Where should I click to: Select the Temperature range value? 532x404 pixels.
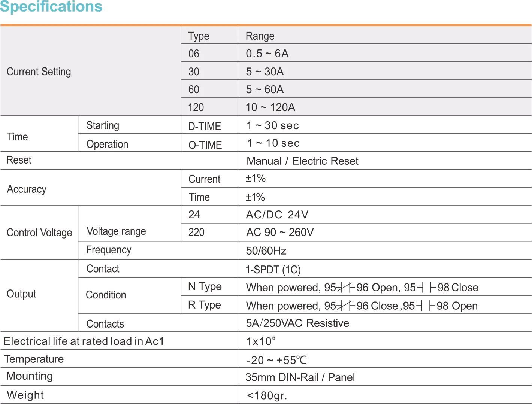pyautogui.click(x=276, y=360)
